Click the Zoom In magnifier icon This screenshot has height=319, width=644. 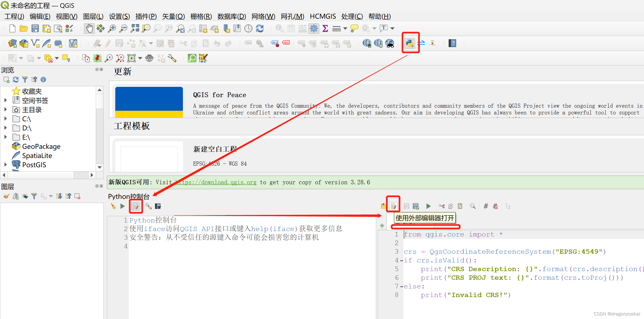tap(112, 28)
